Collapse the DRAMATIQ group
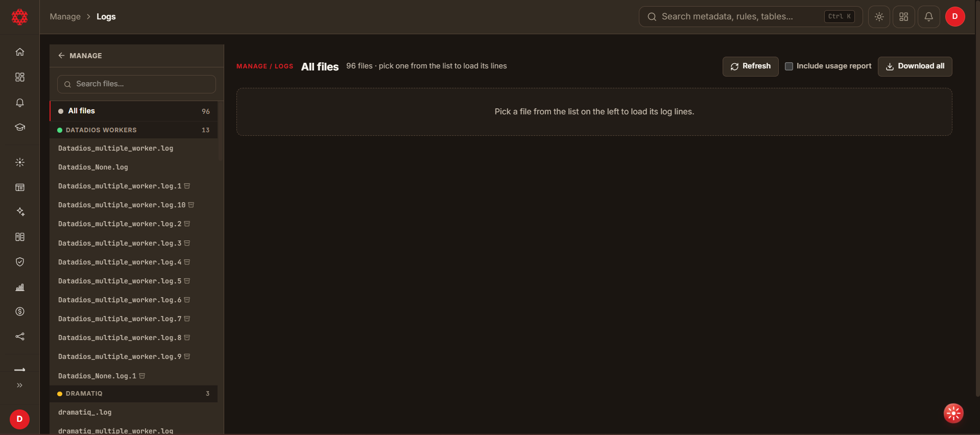Viewport: 980px width, 435px height. pyautogui.click(x=134, y=394)
